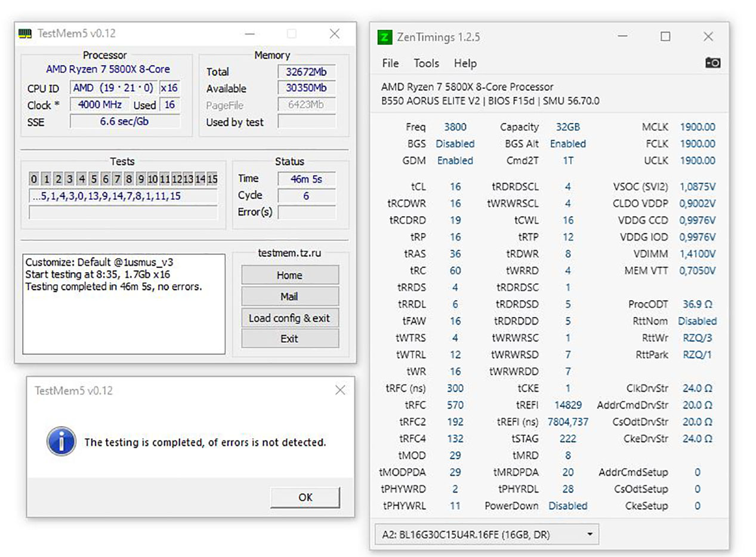Click 'Start testing at 8:35' log line

tap(99, 274)
